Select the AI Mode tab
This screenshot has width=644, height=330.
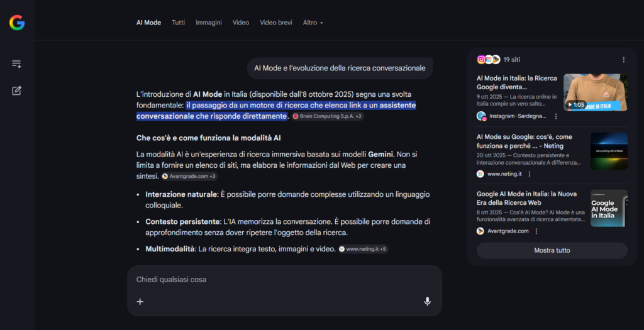(x=148, y=23)
